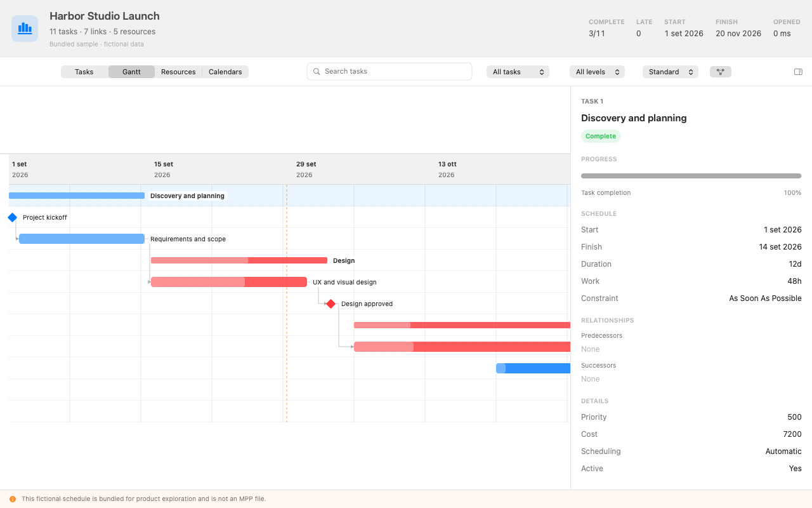
Task: Click the 'Requirements and scope' label
Action: 188,239
